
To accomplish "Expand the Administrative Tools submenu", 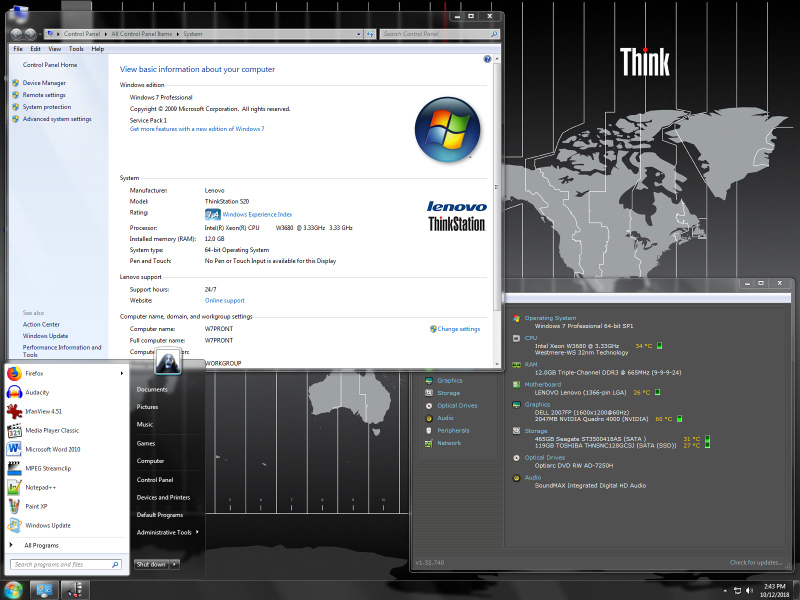I will [x=197, y=532].
